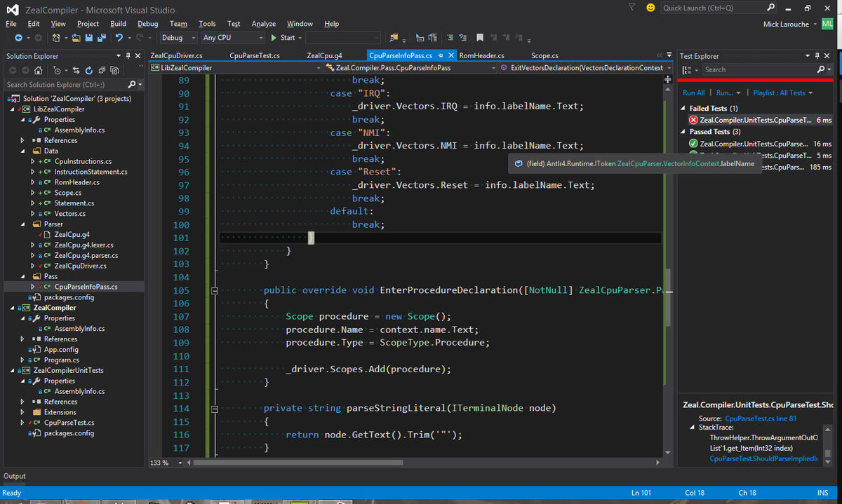Image resolution: width=842 pixels, height=504 pixels.
Task: Switch to the ZealCpuDriver.cs tab
Action: (x=176, y=55)
